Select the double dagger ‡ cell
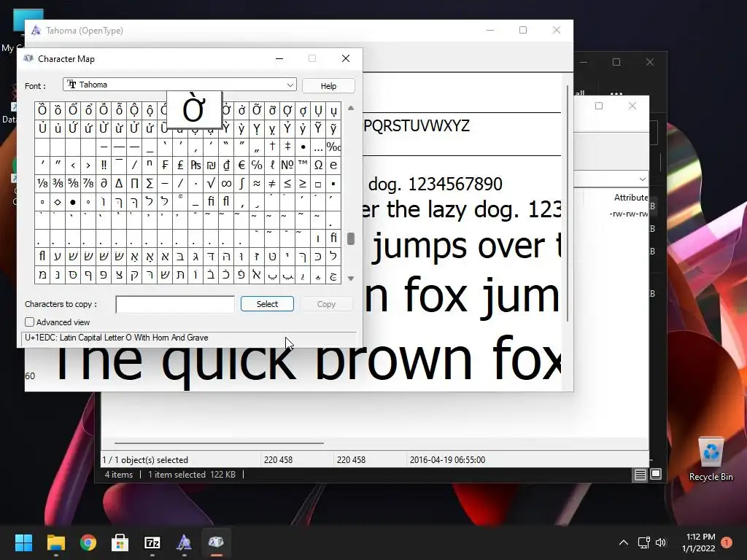Viewport: 747px width, 560px height. point(287,147)
